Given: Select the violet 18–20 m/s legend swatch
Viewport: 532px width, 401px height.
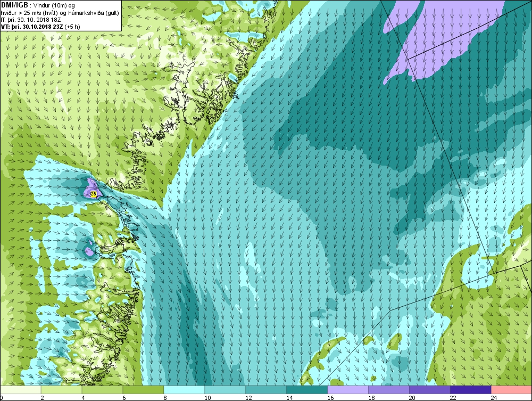Looking at the screenshot, I should click(x=389, y=389).
